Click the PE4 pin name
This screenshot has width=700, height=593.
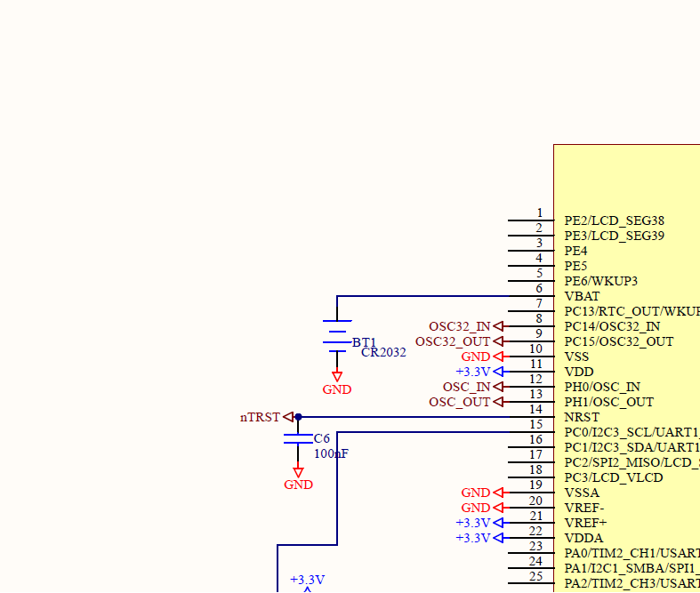pyautogui.click(x=575, y=251)
